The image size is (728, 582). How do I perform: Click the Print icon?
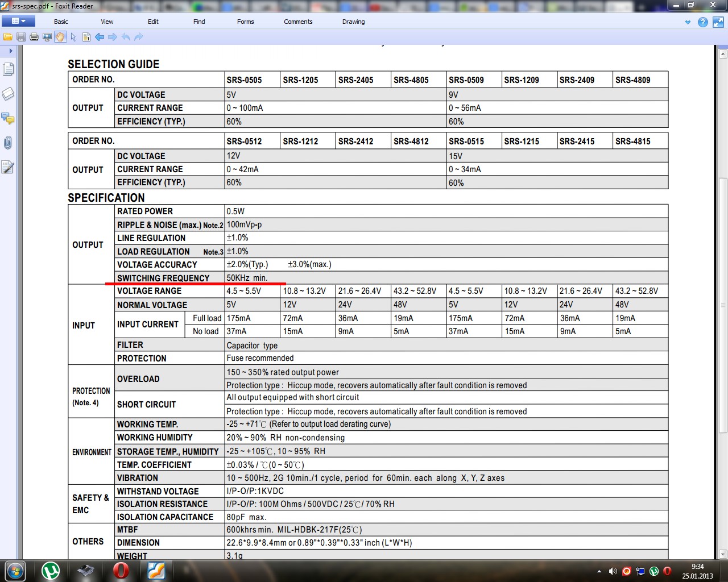[x=34, y=37]
